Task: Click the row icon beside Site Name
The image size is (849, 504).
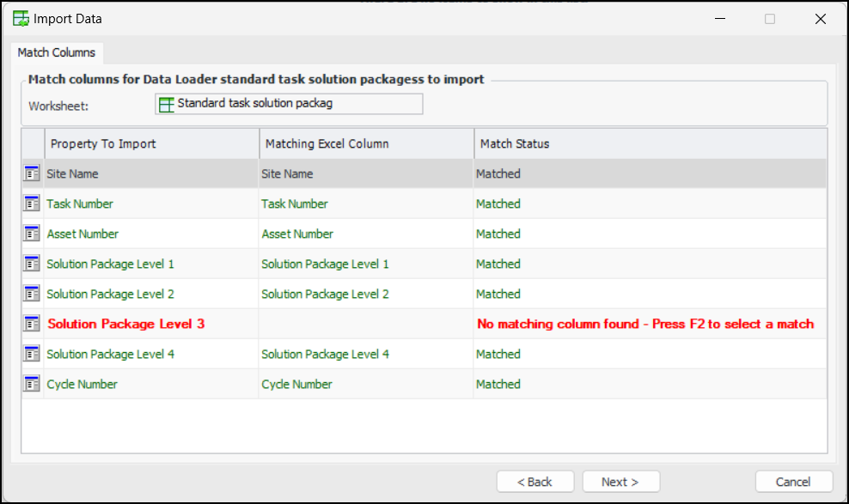Action: (x=32, y=173)
